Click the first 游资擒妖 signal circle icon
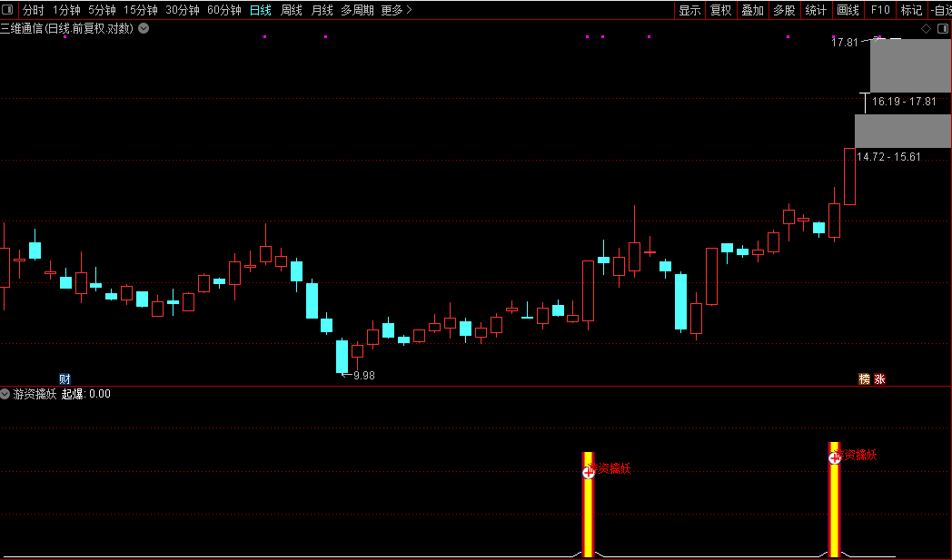952x560 pixels. pos(589,472)
